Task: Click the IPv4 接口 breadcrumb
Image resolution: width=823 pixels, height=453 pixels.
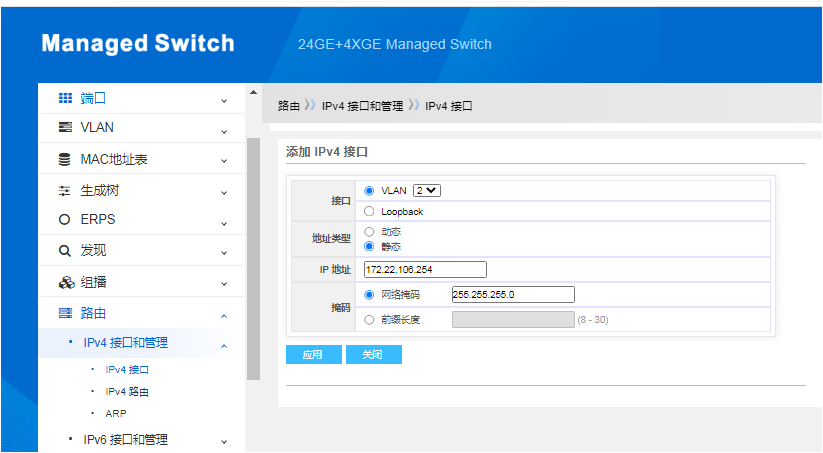Action: [449, 106]
